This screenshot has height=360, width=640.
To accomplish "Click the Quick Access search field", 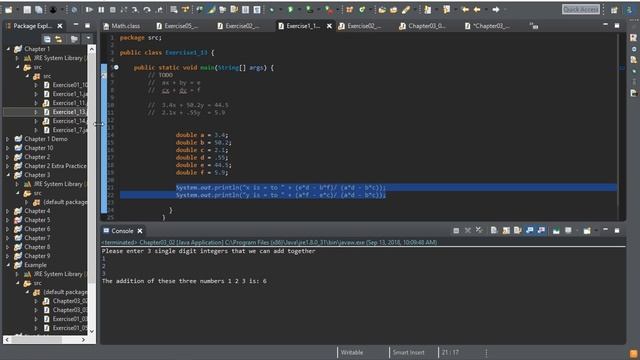I will 581,9.
